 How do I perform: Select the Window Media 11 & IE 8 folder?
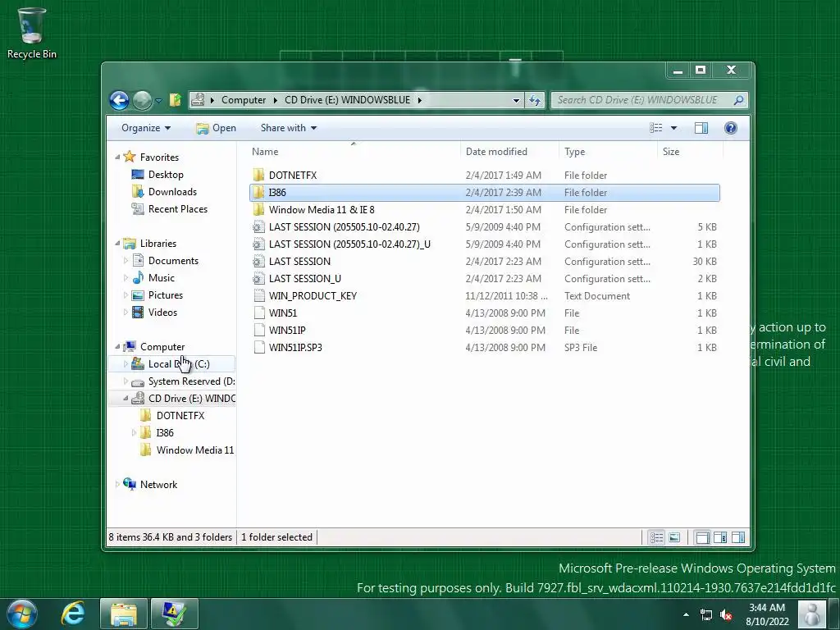[484, 209]
